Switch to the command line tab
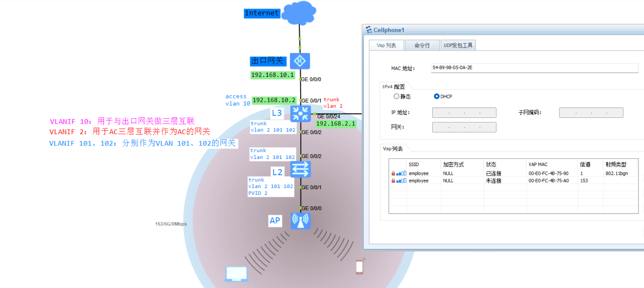Screen dimensions: 644x288 (x=422, y=45)
